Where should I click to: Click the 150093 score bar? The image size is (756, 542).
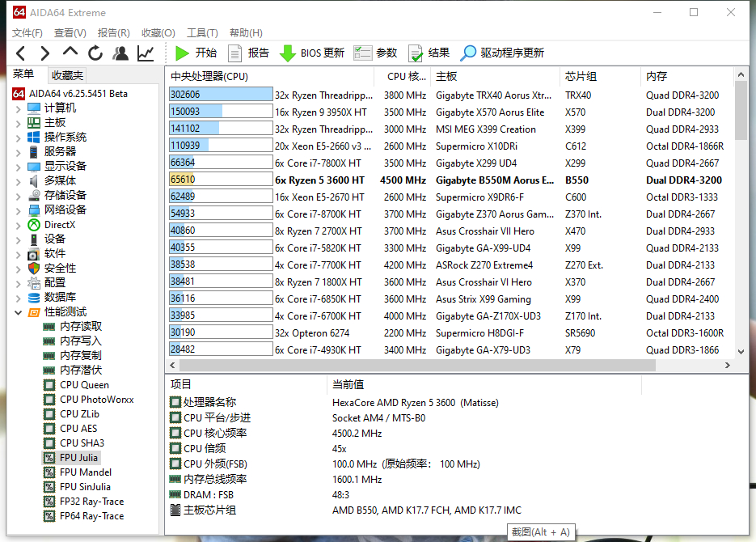pos(221,112)
